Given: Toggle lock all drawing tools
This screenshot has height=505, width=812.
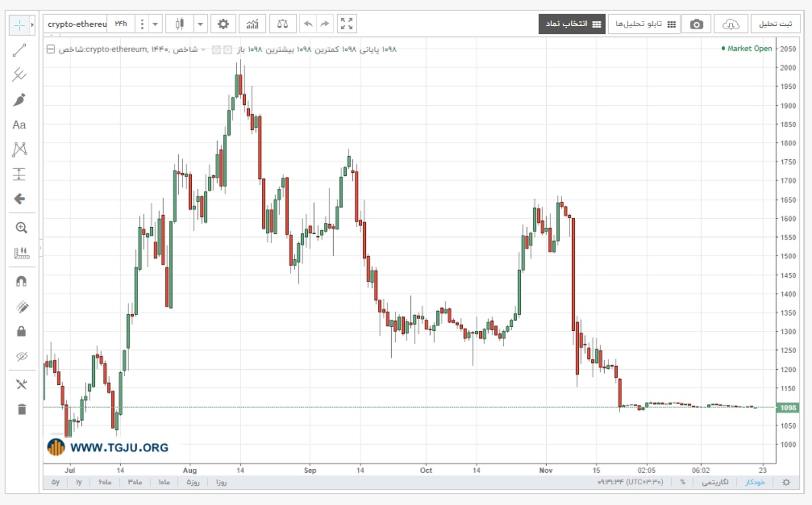Looking at the screenshot, I should (x=21, y=331).
